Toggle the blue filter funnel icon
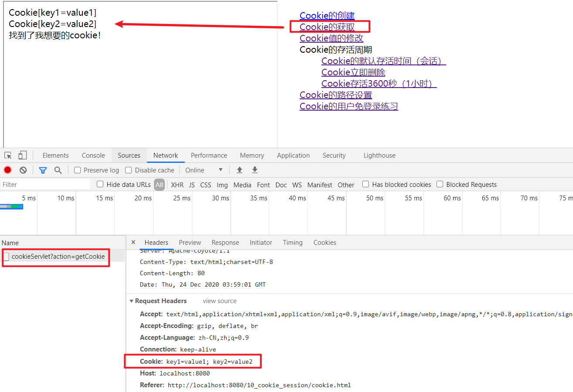 tap(43, 170)
